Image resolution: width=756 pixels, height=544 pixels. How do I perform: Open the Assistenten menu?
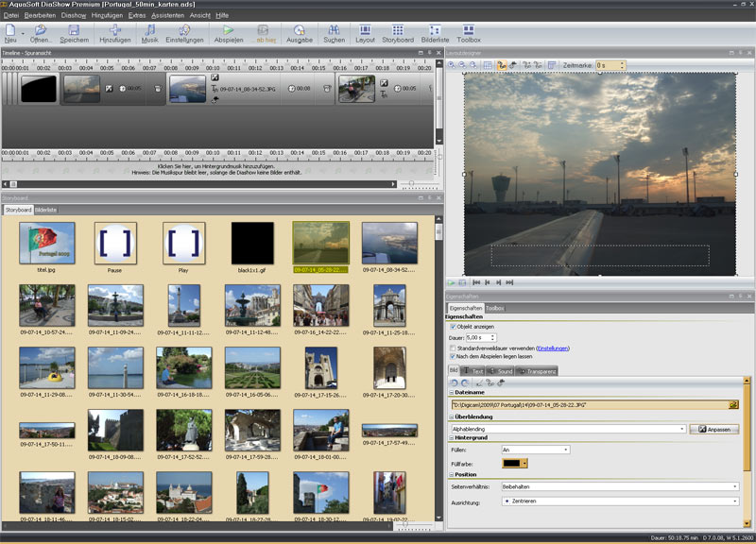point(167,16)
